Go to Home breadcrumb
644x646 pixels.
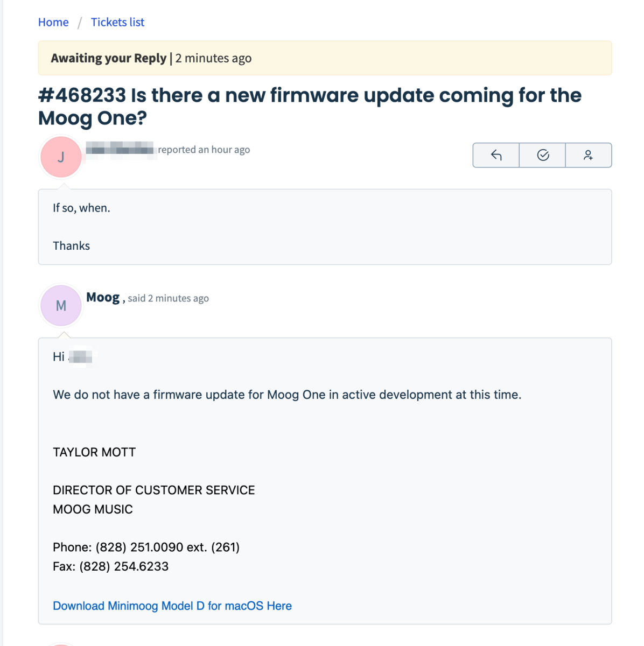pyautogui.click(x=53, y=22)
